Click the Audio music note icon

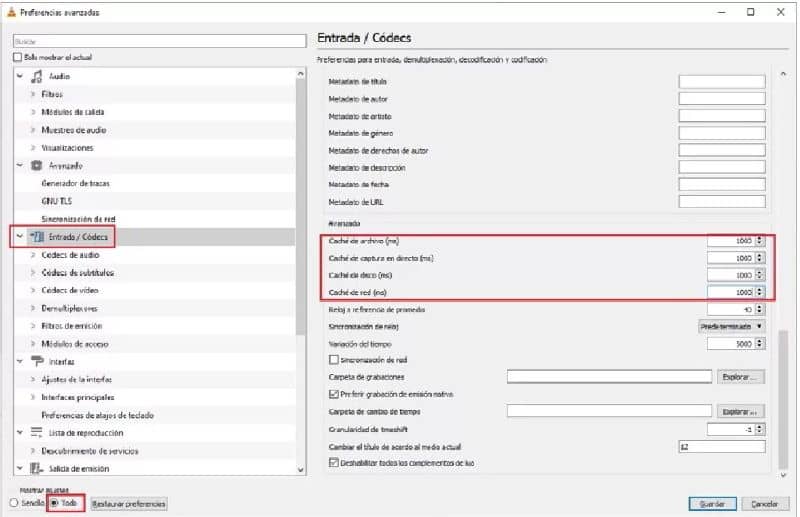pyautogui.click(x=37, y=77)
